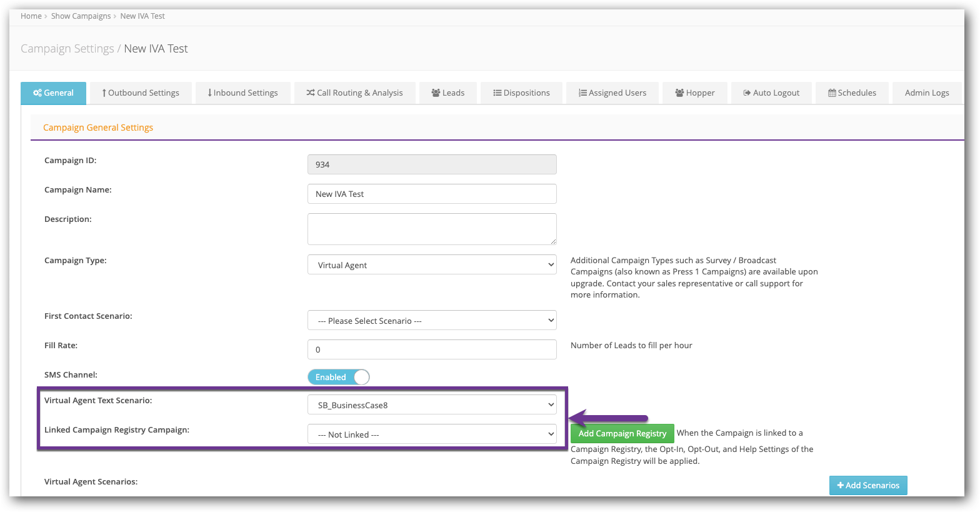Expand Linked Campaign Registry Campaign dropdown

(x=432, y=434)
